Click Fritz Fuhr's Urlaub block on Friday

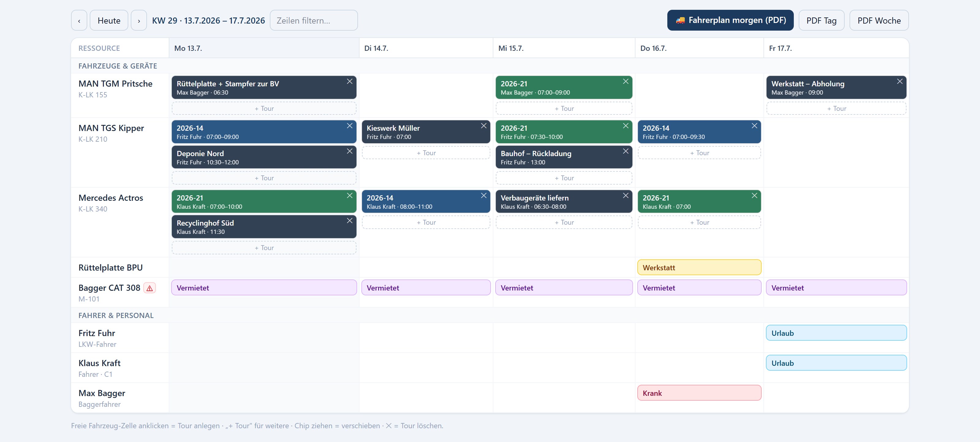pyautogui.click(x=836, y=333)
